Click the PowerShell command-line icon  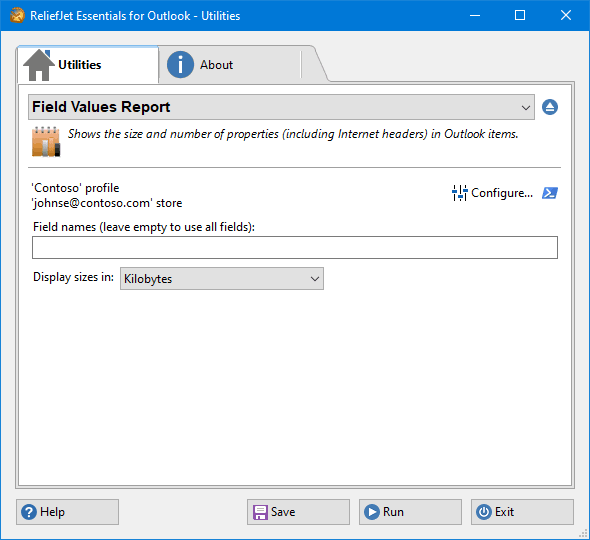tap(550, 193)
